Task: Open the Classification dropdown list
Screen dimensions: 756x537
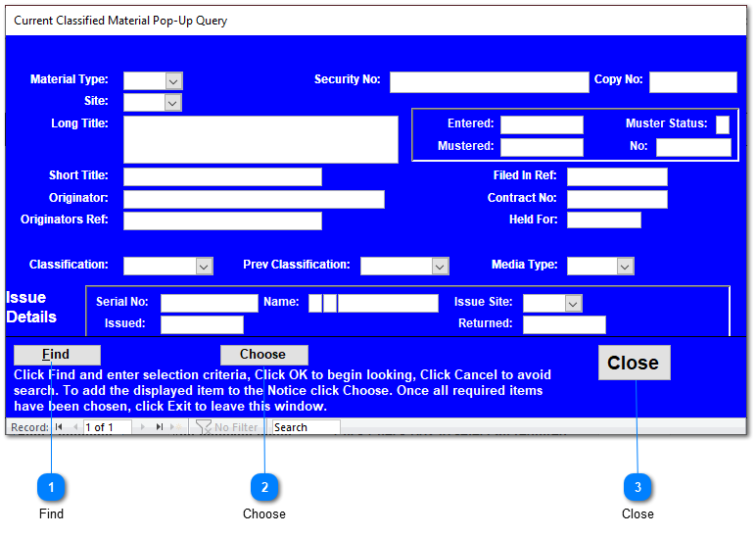Action: pos(204,266)
